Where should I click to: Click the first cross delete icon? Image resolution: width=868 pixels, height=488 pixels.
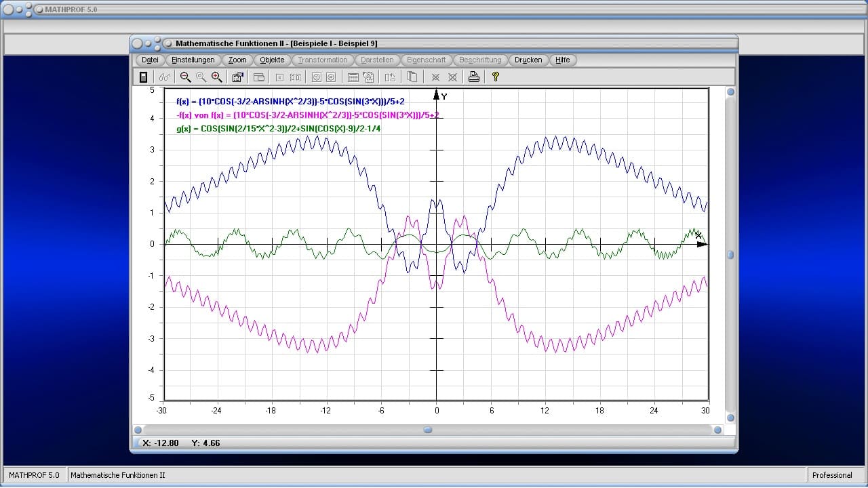click(436, 77)
